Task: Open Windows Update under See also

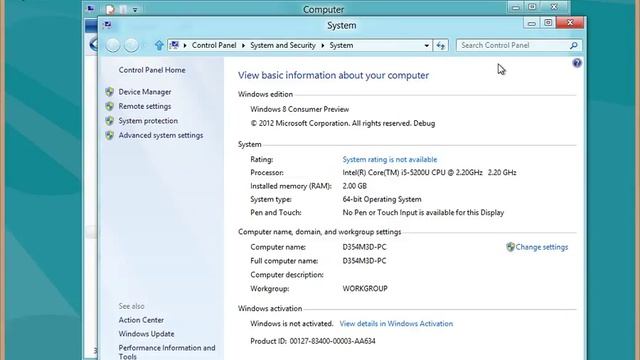Action: 146,334
